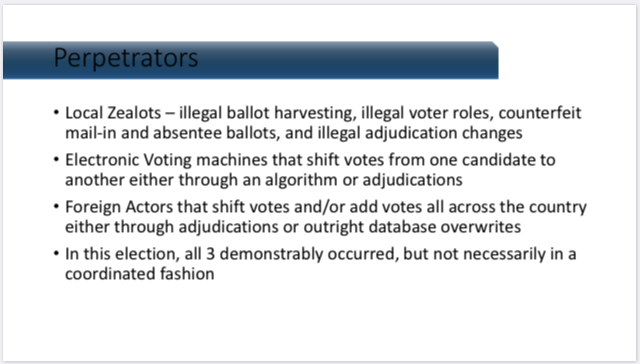Click the bullet point before "Foreign Actors"

coord(56,206)
